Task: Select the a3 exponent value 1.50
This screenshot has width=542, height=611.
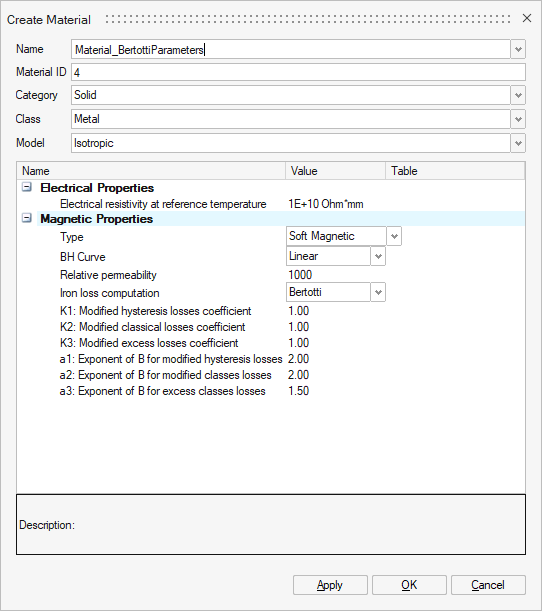Action: click(298, 391)
